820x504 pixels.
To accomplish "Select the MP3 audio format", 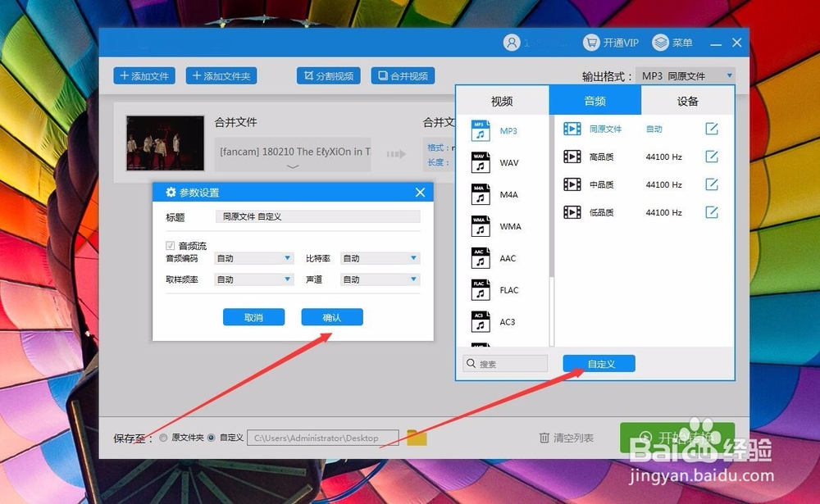I will click(x=507, y=131).
